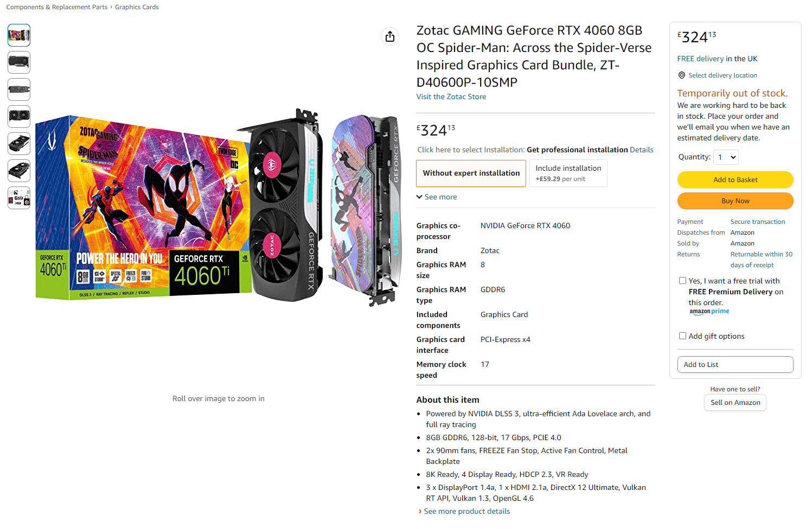Choose Without expert installation option
This screenshot has height=529, width=812.
(471, 173)
